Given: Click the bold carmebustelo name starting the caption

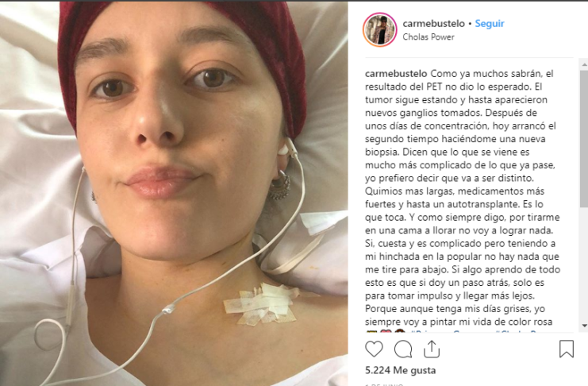Looking at the screenshot, I should click(x=396, y=74).
